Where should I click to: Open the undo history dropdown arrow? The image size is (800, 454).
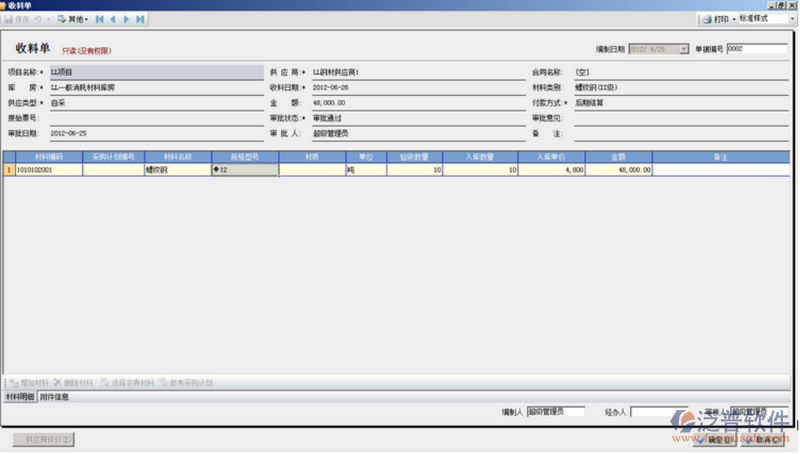click(x=48, y=19)
